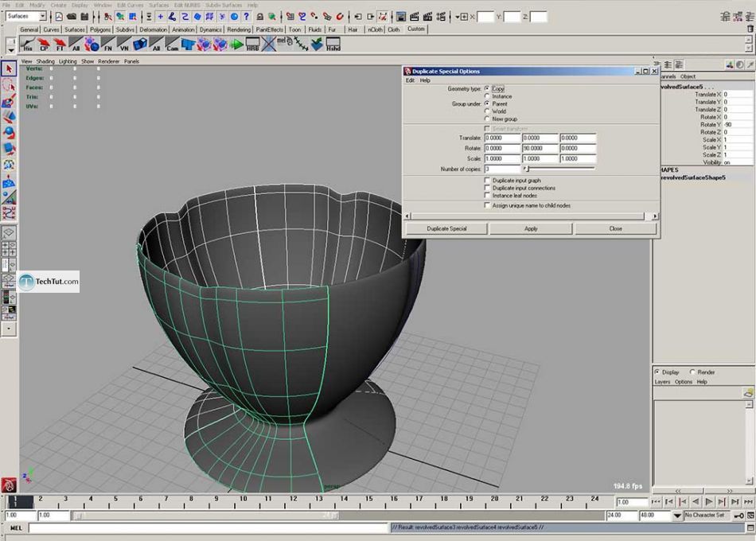Open render view clapperboard icon
The image size is (756, 541).
(x=414, y=17)
